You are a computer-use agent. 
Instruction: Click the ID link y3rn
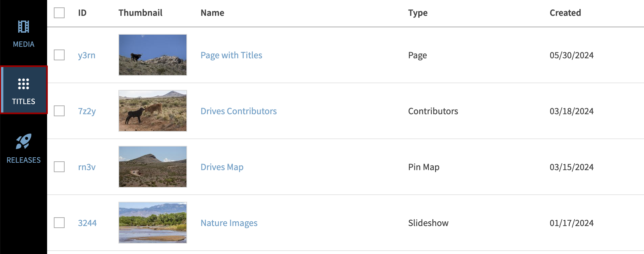pyautogui.click(x=86, y=55)
